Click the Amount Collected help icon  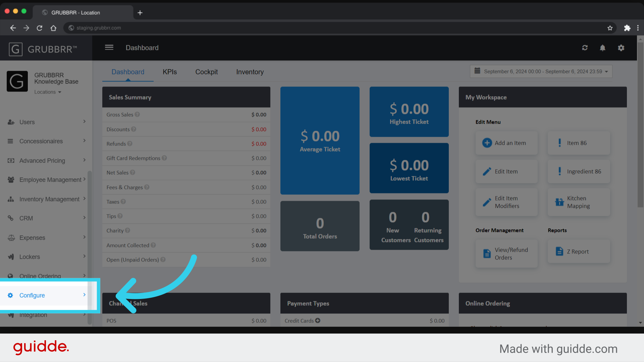153,245
